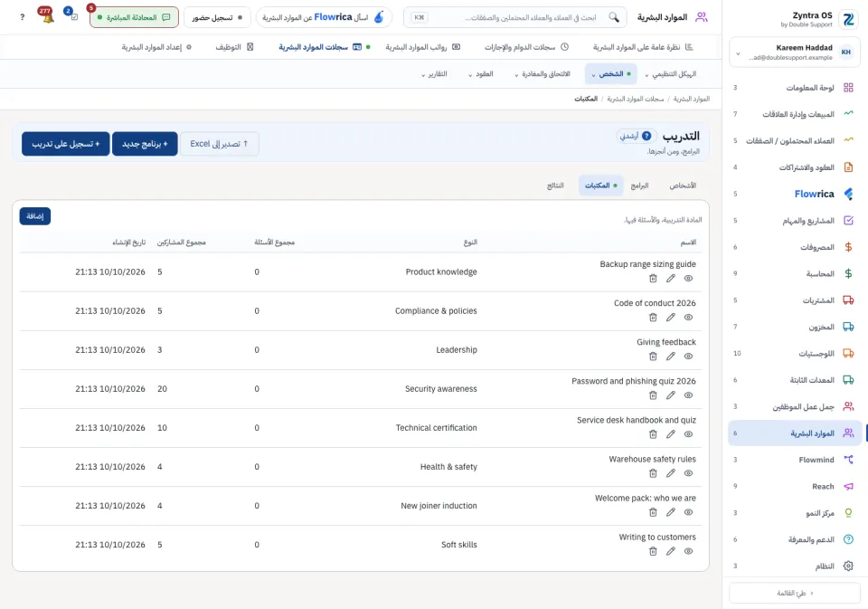This screenshot has width=868, height=609.
Task: Open سجلات الدوام والإجازات tab
Action: pyautogui.click(x=526, y=47)
